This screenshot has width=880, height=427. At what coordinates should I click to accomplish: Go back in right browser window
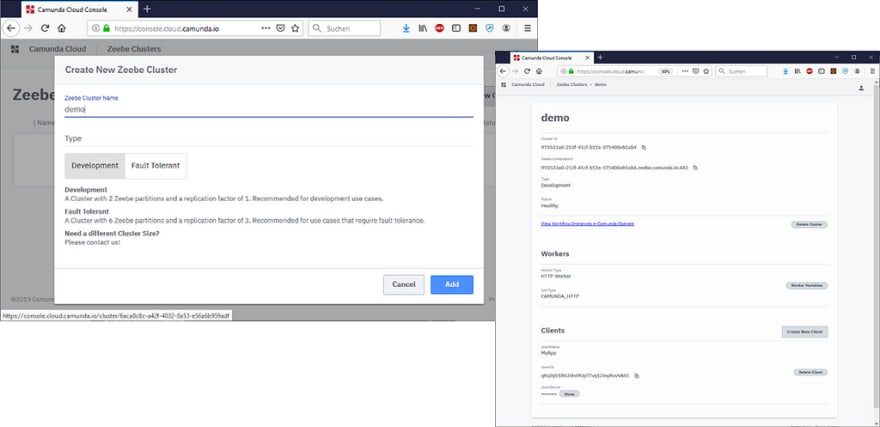(503, 71)
